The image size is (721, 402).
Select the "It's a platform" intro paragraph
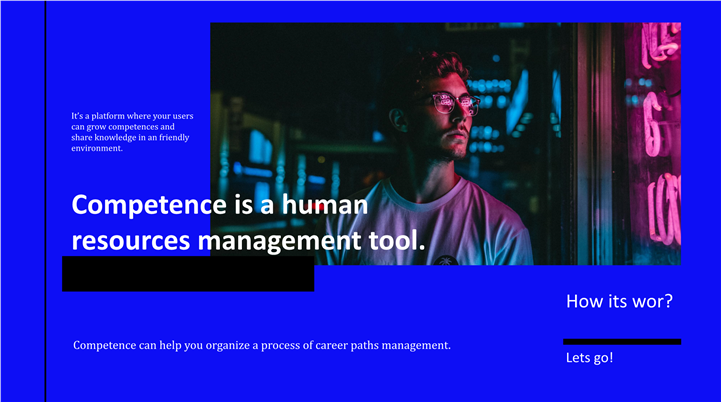tap(132, 132)
